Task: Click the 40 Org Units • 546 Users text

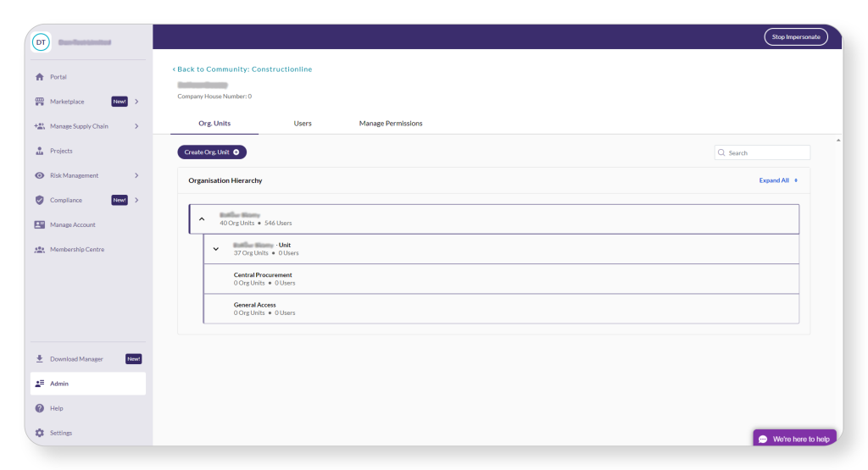Action: pyautogui.click(x=256, y=224)
